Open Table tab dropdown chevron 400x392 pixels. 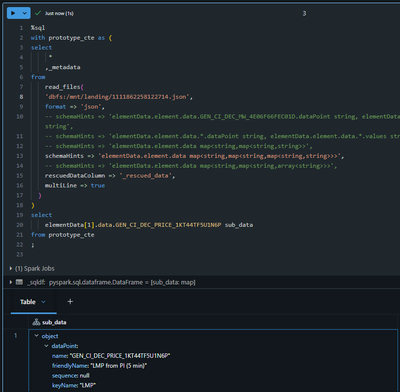[x=43, y=302]
